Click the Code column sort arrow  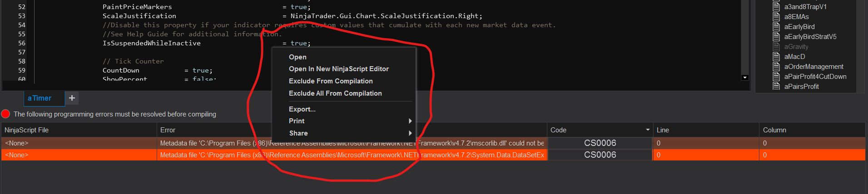648,130
